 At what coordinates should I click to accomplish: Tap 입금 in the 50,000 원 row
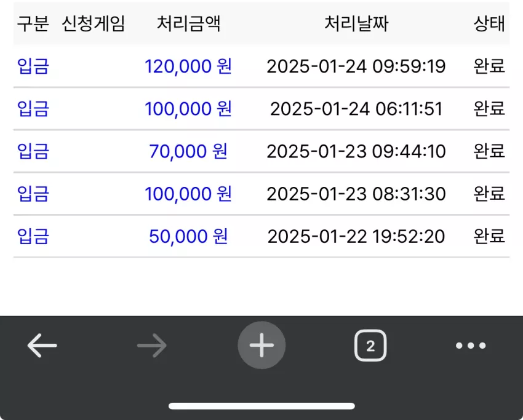33,236
